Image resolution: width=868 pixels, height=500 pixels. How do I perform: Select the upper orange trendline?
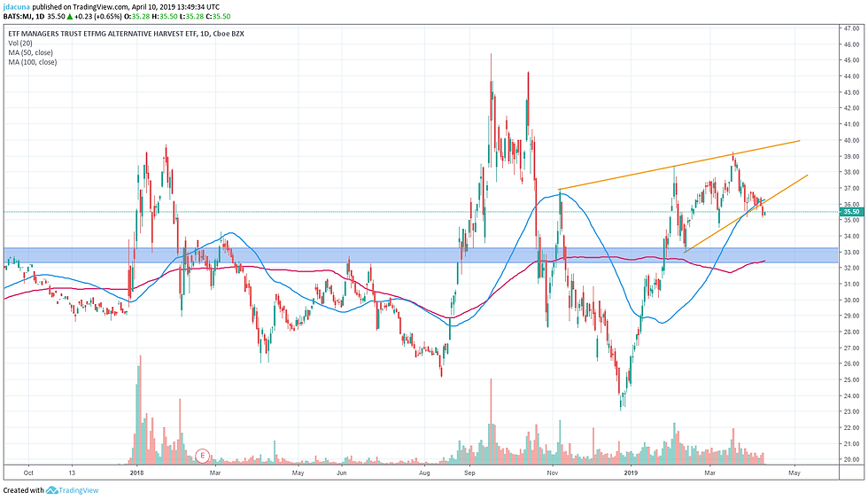(680, 165)
